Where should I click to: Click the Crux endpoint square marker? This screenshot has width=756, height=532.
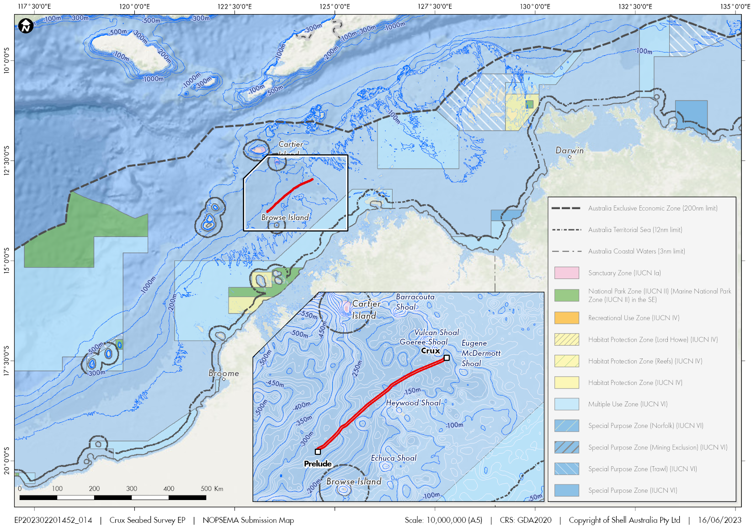point(447,358)
